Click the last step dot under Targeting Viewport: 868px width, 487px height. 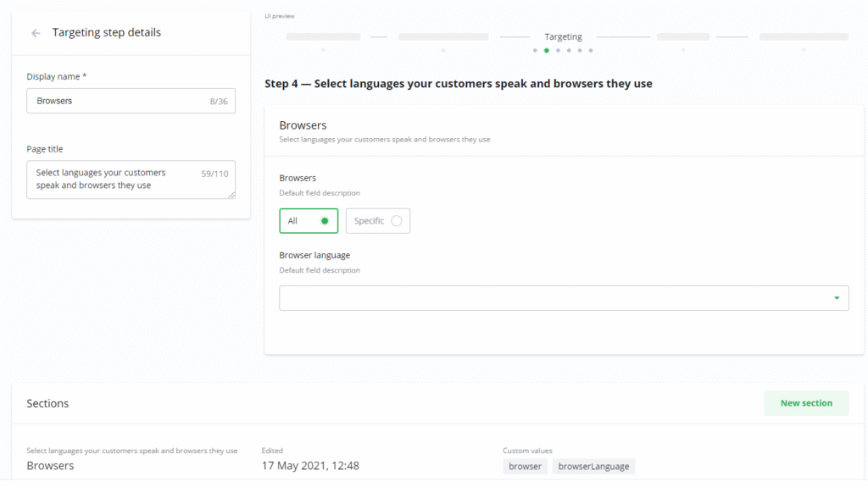591,51
